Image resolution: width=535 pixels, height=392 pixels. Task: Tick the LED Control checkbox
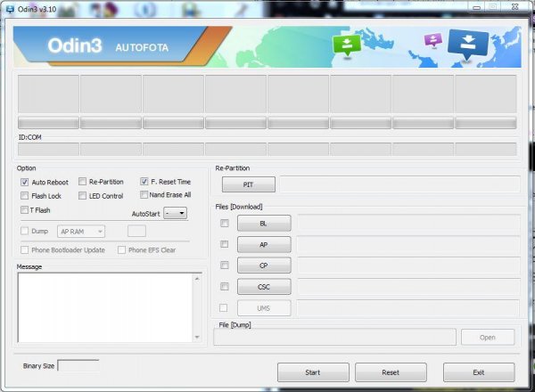(x=82, y=196)
